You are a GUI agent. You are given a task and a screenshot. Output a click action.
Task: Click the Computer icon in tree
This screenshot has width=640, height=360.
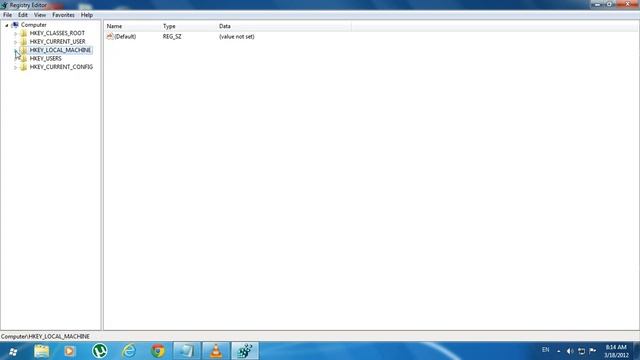pyautogui.click(x=15, y=25)
